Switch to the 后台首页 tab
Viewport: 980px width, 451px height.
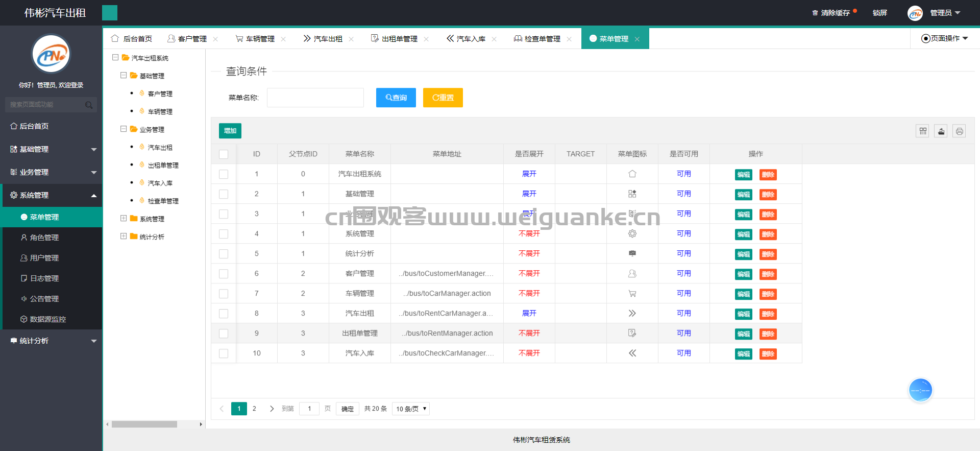click(132, 39)
